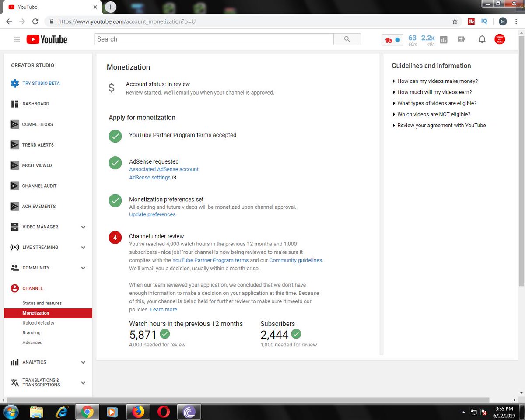Open the Windows Start button

click(10, 412)
